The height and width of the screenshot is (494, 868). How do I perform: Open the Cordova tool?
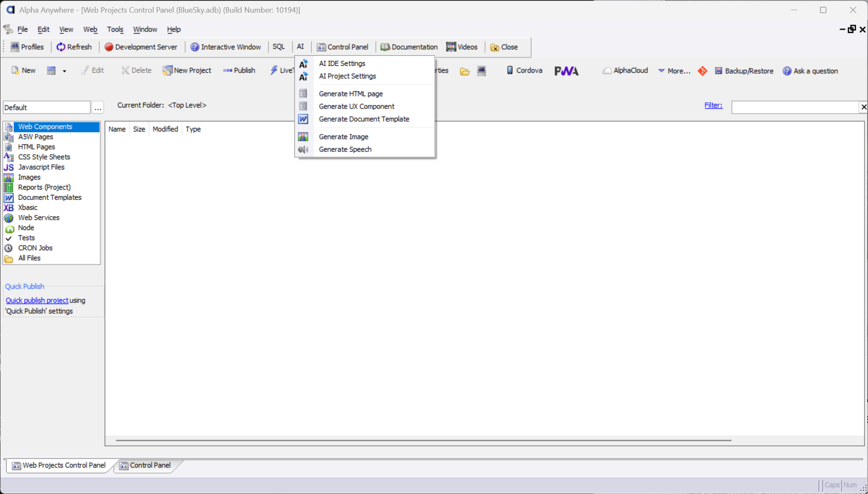tap(524, 70)
